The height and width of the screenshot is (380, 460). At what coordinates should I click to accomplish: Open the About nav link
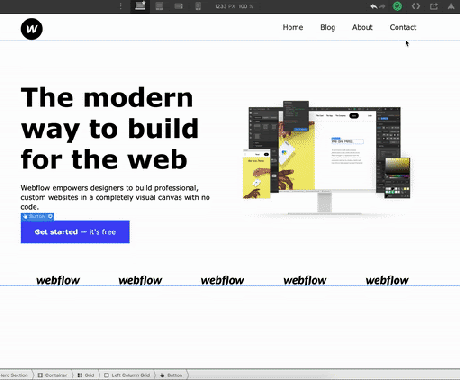(362, 27)
